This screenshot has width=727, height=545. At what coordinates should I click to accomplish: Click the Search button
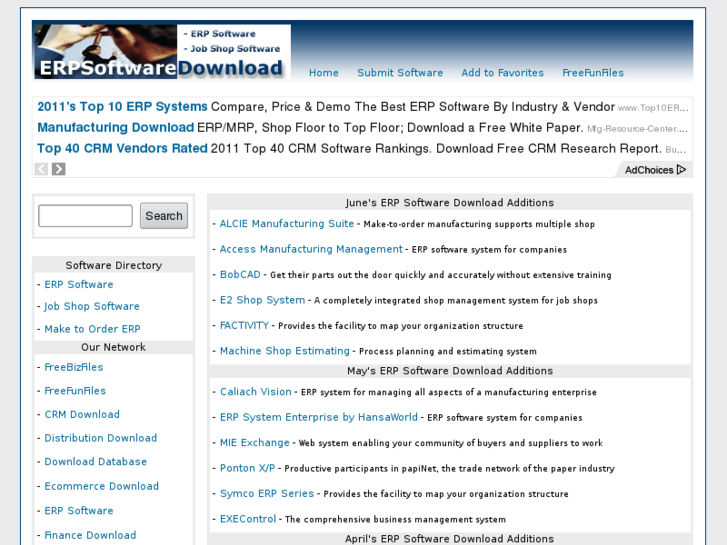(x=164, y=216)
